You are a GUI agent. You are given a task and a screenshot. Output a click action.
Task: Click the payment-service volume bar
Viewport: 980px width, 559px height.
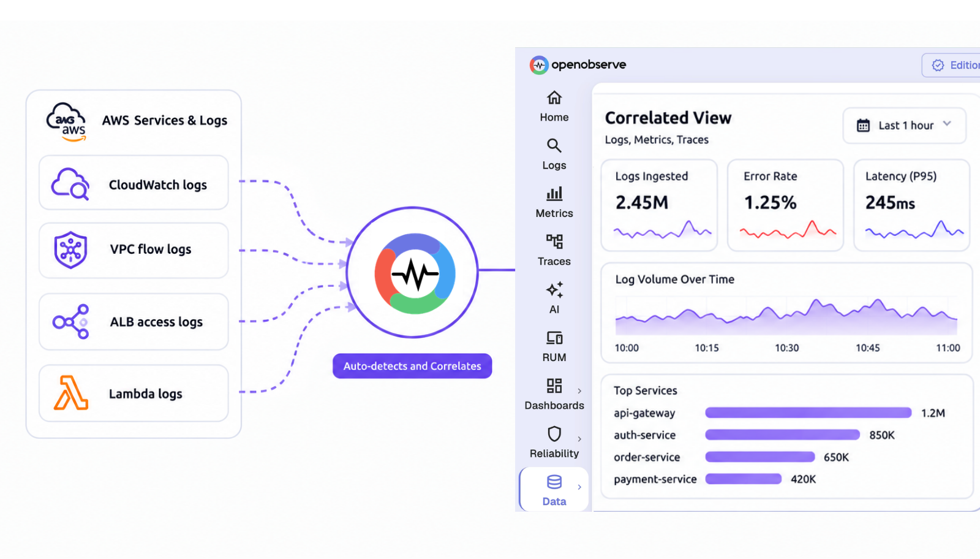coord(744,479)
